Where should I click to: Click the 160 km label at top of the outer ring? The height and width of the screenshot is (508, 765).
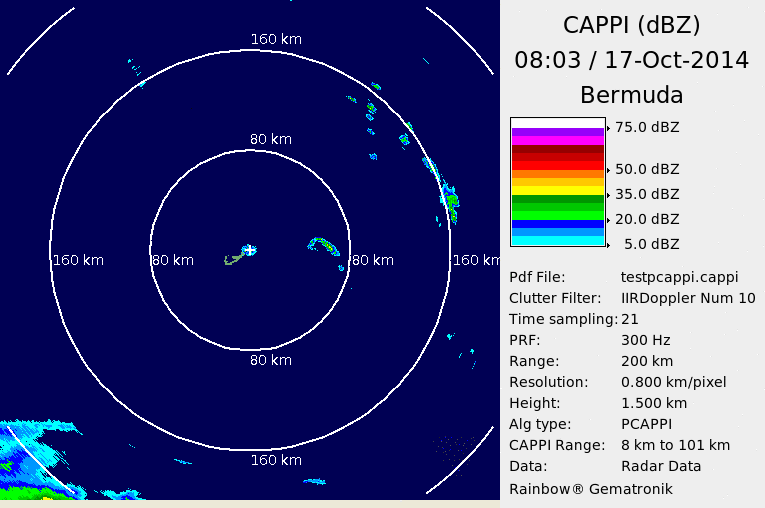(x=276, y=40)
